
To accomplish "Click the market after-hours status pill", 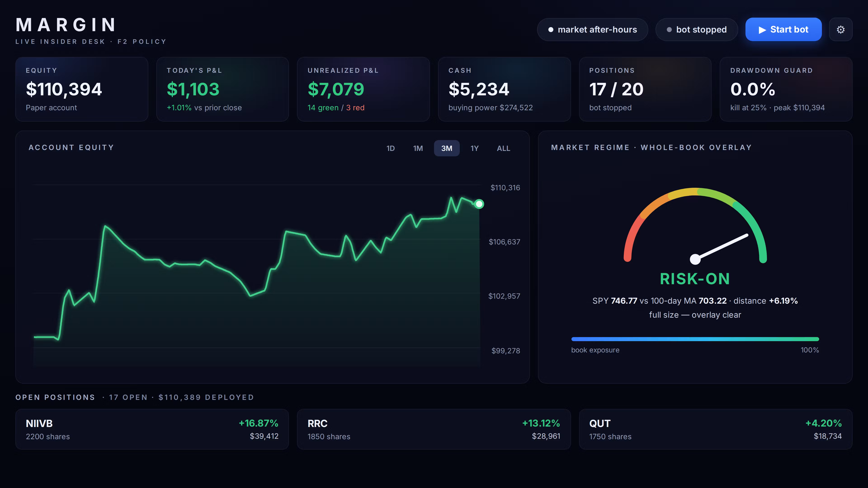I will [592, 30].
